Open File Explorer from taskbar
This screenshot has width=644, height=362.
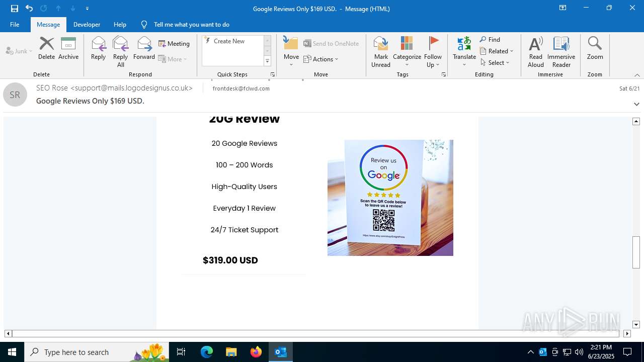pos(231,352)
